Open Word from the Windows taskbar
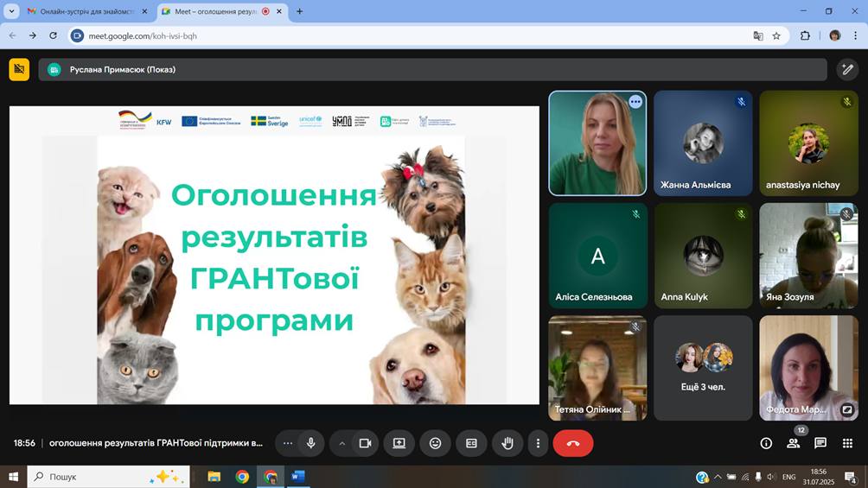 pyautogui.click(x=297, y=476)
